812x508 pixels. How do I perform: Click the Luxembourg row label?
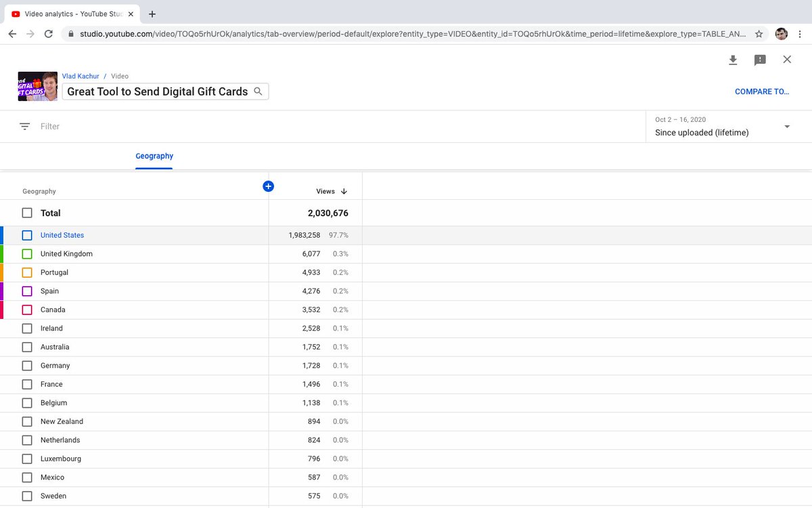pyautogui.click(x=61, y=459)
